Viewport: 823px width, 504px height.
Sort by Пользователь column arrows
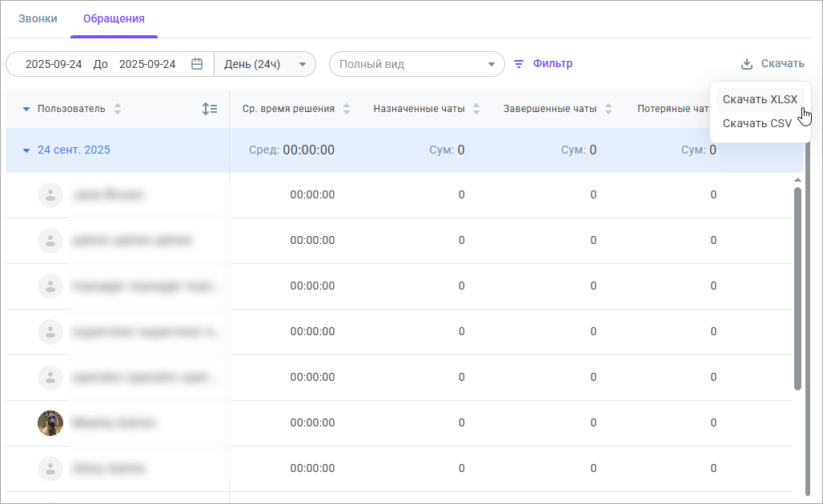point(118,109)
